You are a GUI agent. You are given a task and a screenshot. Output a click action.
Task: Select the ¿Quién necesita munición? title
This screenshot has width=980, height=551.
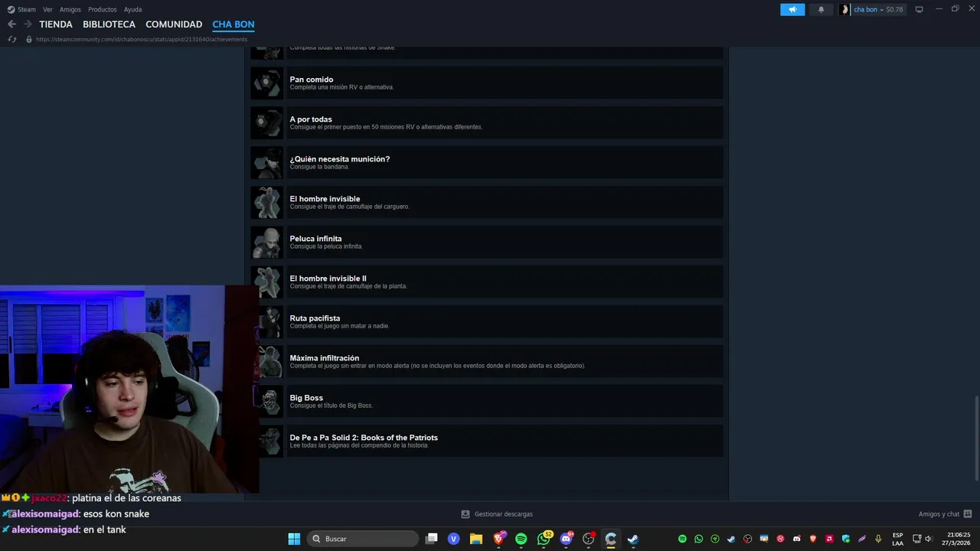point(339,159)
